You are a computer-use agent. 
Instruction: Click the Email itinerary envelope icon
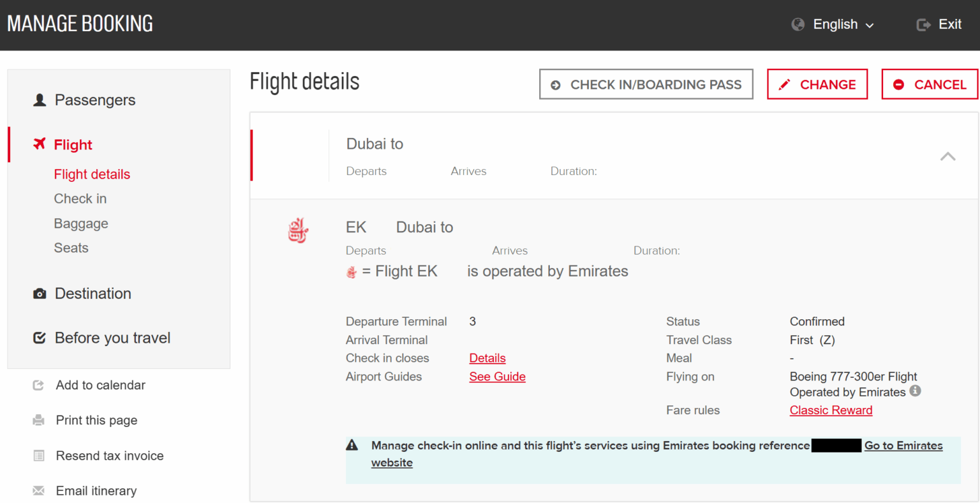point(39,490)
